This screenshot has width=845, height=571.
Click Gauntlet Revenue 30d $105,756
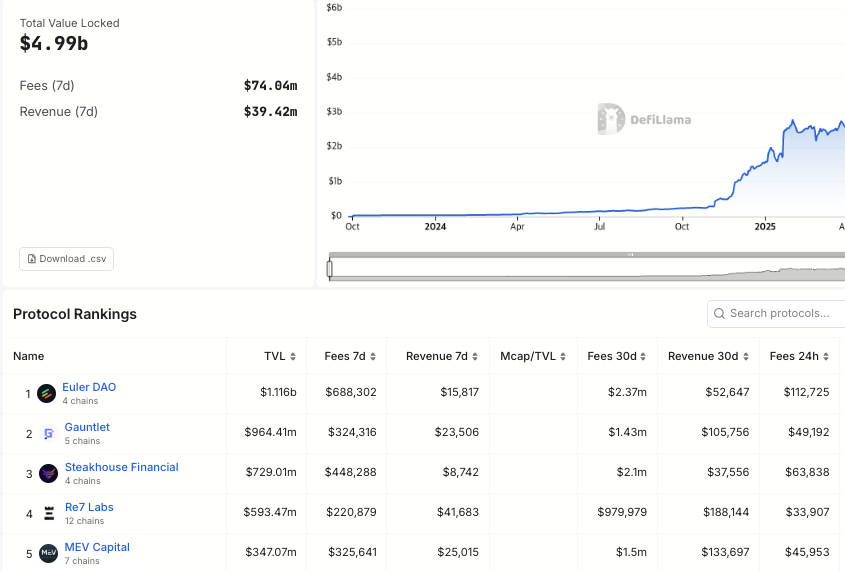pyautogui.click(x=725, y=432)
